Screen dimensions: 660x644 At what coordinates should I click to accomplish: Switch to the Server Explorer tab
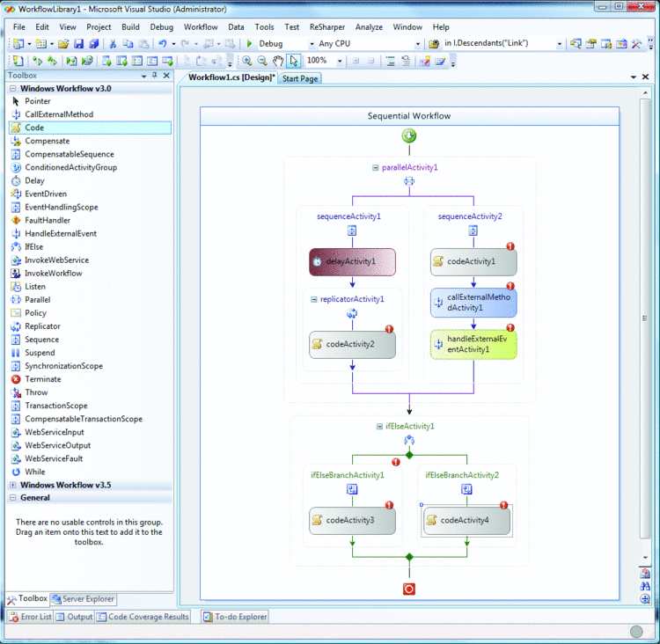point(84,599)
